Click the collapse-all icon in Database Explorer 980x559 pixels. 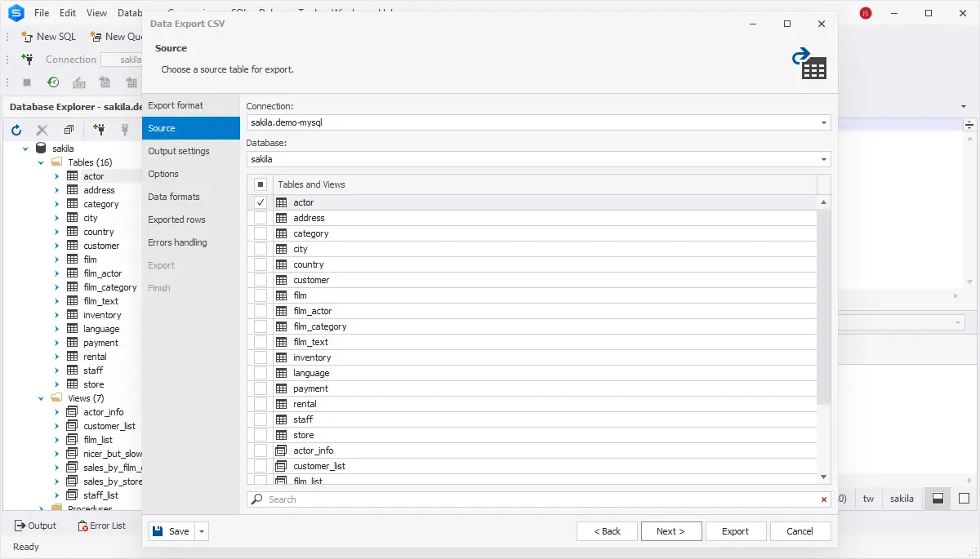(x=69, y=130)
